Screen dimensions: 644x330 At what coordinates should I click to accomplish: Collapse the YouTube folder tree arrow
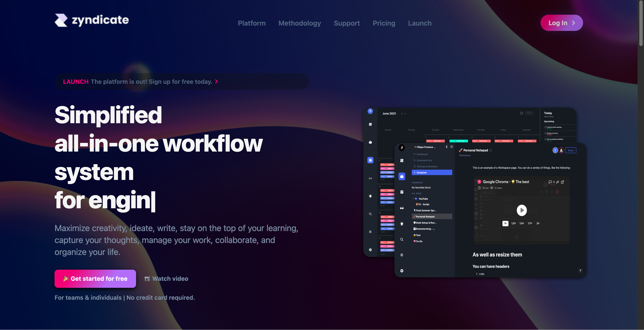coord(413,199)
